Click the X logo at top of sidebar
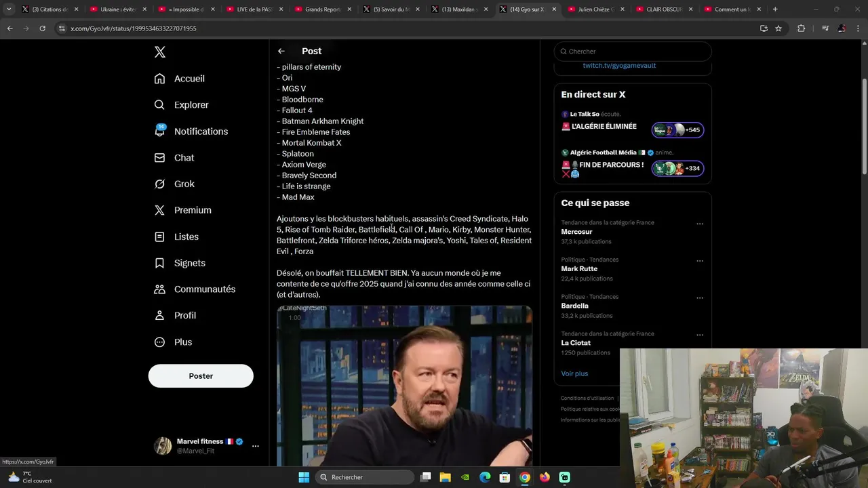The image size is (868, 488). tap(159, 52)
